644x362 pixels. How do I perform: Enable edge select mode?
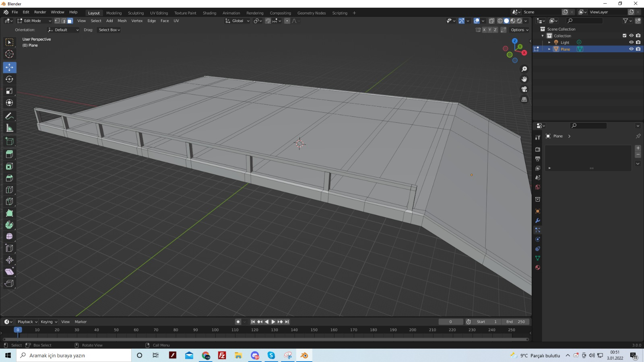64,21
